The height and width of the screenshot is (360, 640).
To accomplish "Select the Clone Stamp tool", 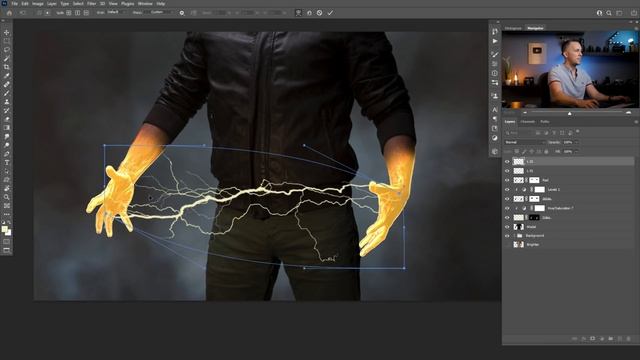I will (x=7, y=102).
